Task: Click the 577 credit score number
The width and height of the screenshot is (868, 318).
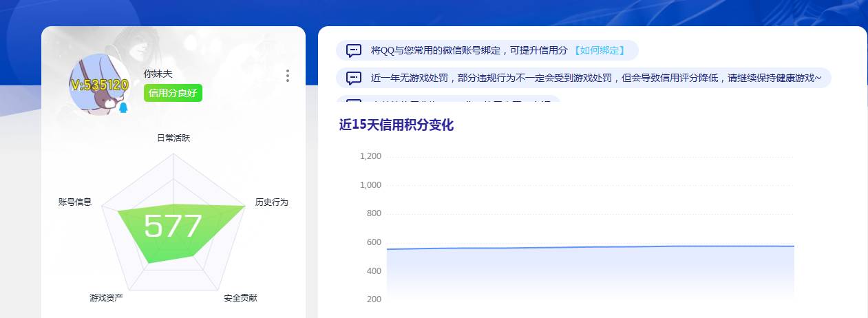Action: (173, 226)
